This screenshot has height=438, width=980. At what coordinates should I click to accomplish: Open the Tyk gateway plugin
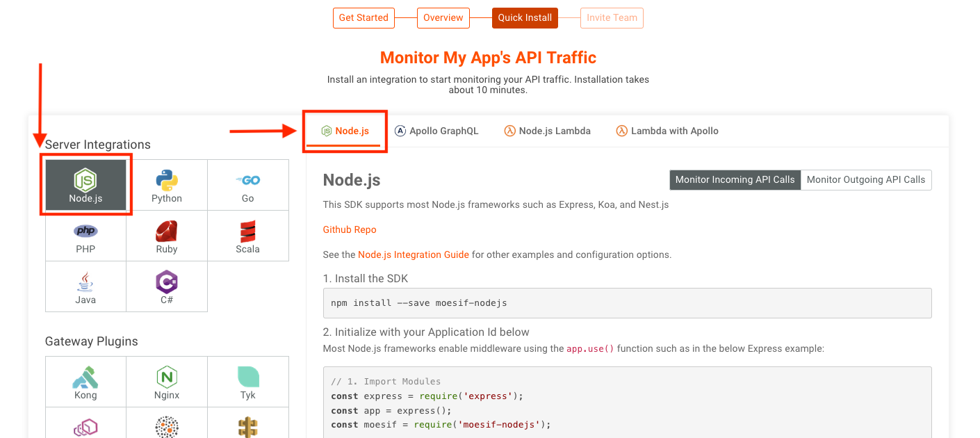point(248,381)
